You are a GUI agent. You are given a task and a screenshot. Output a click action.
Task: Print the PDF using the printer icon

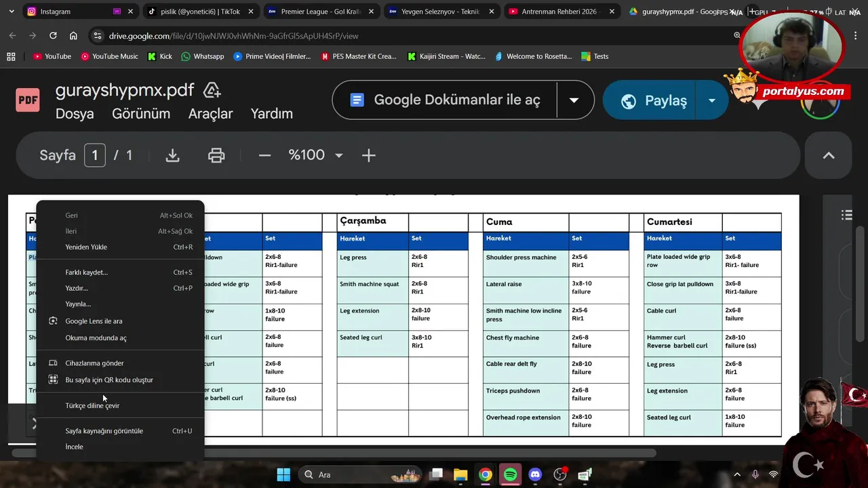(216, 155)
